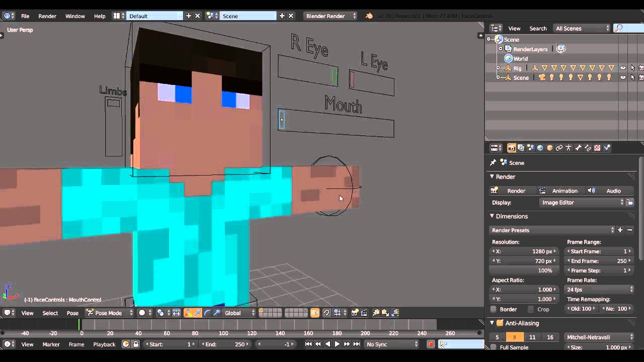Open the Object Constraints properties tab icon
This screenshot has width=644, height=362.
pos(559,148)
